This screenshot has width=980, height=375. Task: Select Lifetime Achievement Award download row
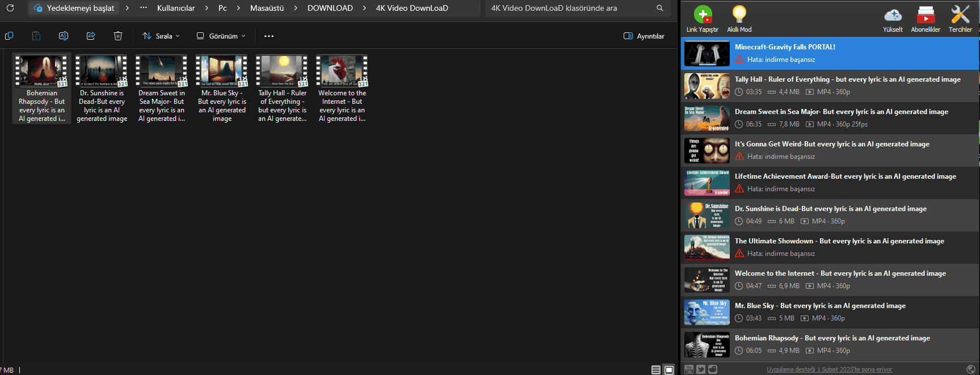click(830, 183)
